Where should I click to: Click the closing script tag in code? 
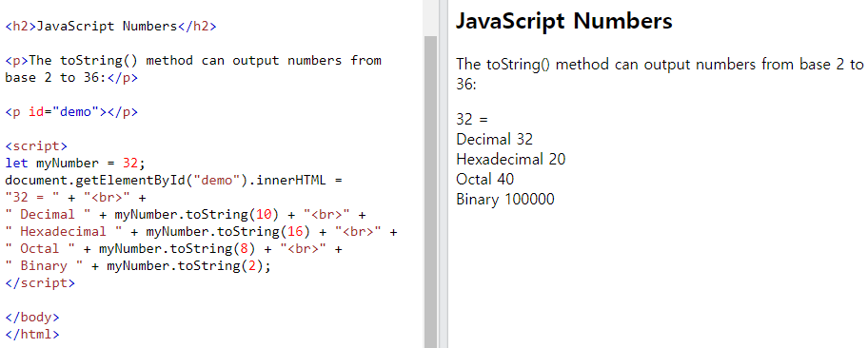coord(40,282)
